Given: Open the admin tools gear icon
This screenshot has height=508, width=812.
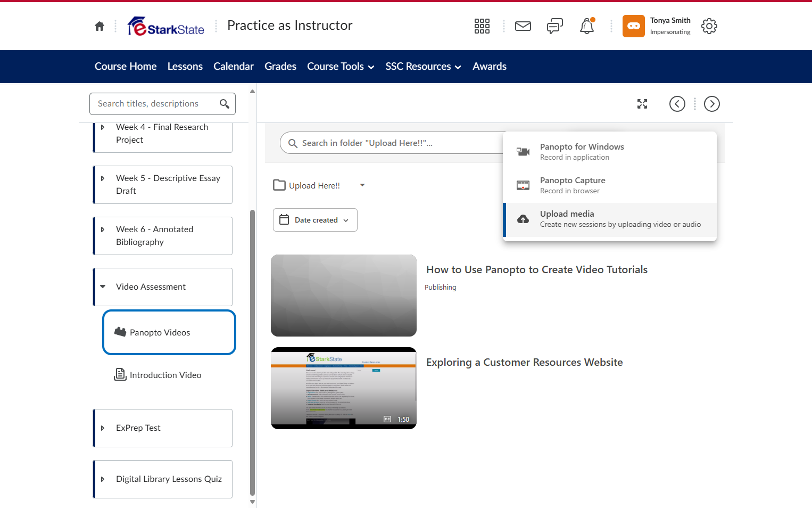Looking at the screenshot, I should point(709,26).
